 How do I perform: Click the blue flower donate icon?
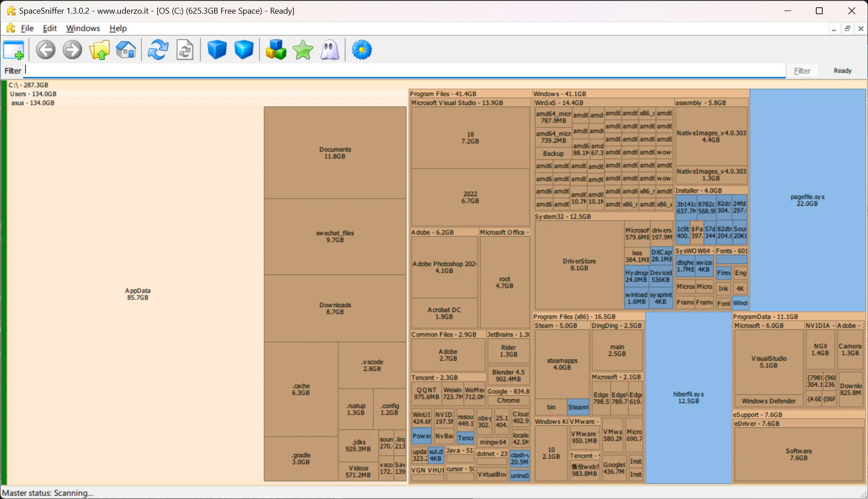pyautogui.click(x=362, y=50)
